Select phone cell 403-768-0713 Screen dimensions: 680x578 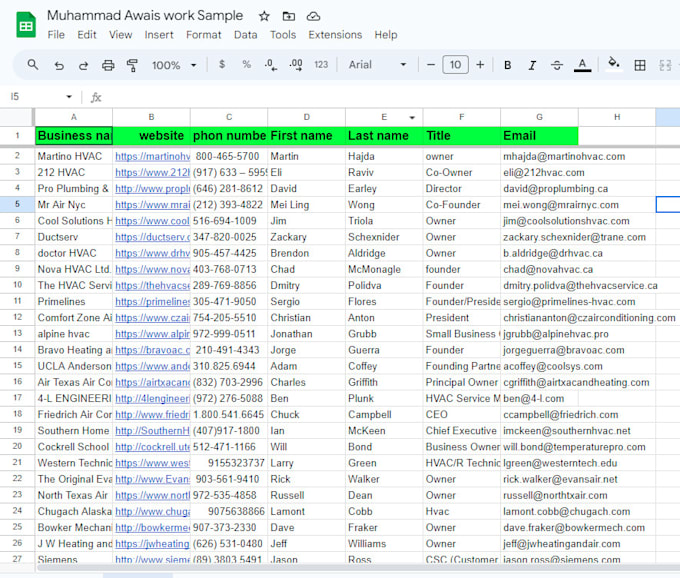[229, 269]
